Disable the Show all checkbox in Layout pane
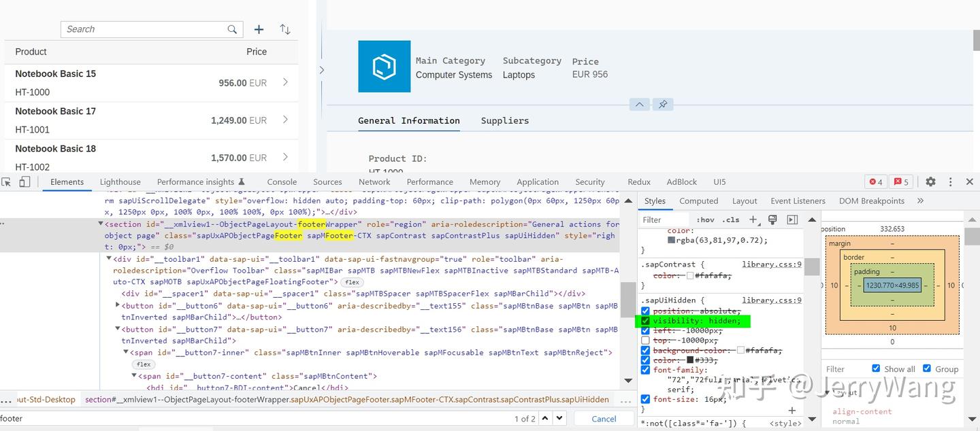980x431 pixels. click(877, 368)
